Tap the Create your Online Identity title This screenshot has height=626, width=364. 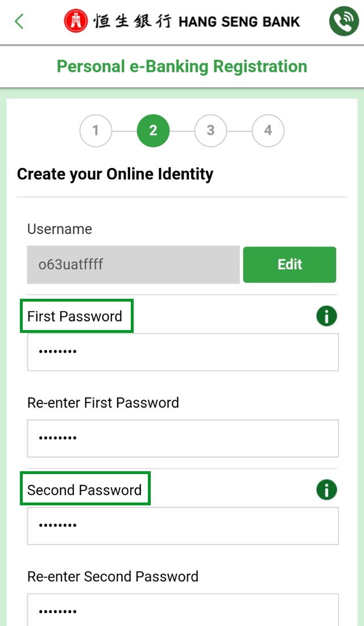pos(115,174)
